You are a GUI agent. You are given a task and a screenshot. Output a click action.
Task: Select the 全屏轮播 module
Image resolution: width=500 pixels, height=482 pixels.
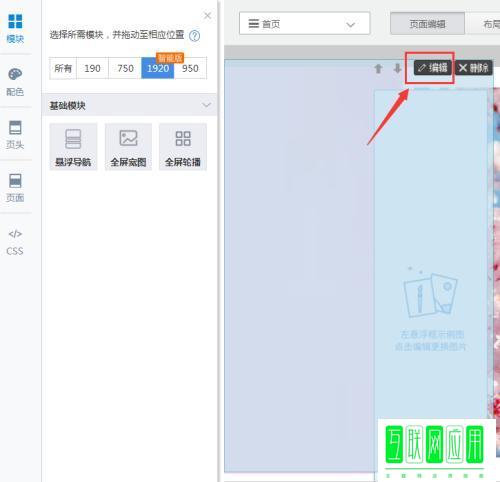[183, 147]
